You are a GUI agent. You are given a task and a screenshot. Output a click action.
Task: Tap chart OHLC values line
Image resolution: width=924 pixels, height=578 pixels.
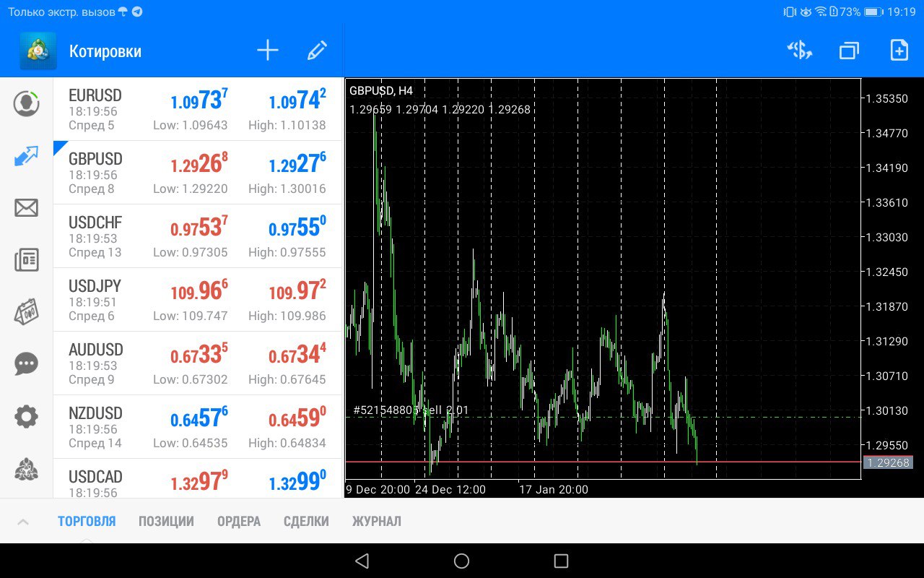point(440,110)
